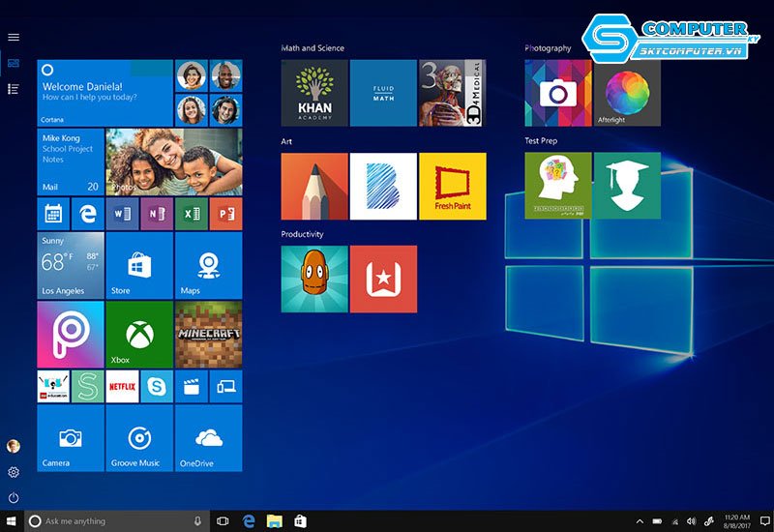Open the Word tile
Screen dimensions: 774x532
123,214
